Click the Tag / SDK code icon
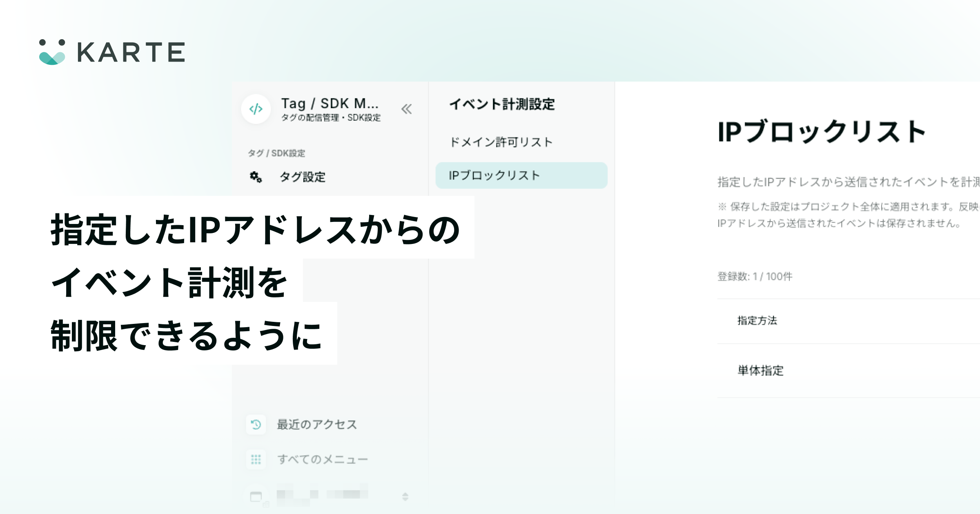This screenshot has width=980, height=514. coord(256,109)
